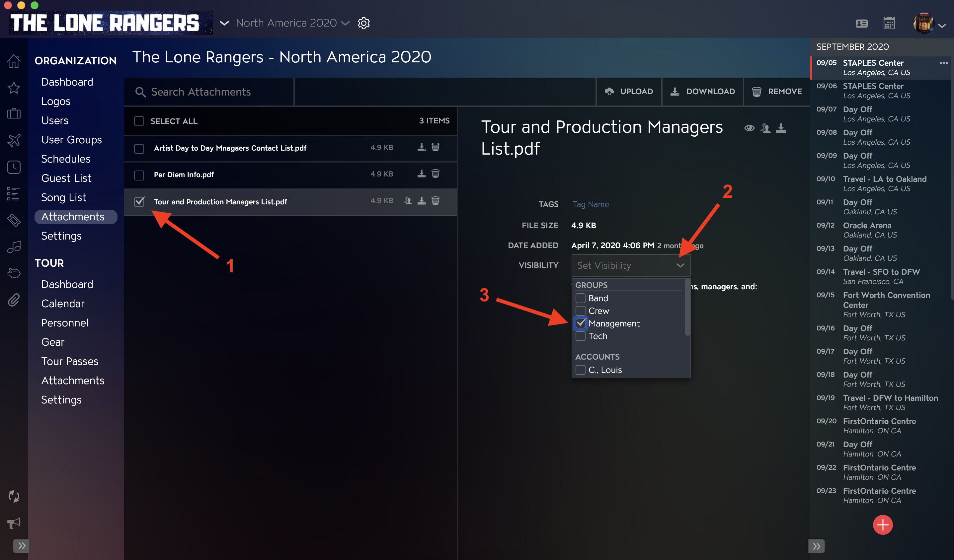Viewport: 954px width, 560px height.
Task: Preview file with eye icon in detail panel
Action: coord(749,128)
